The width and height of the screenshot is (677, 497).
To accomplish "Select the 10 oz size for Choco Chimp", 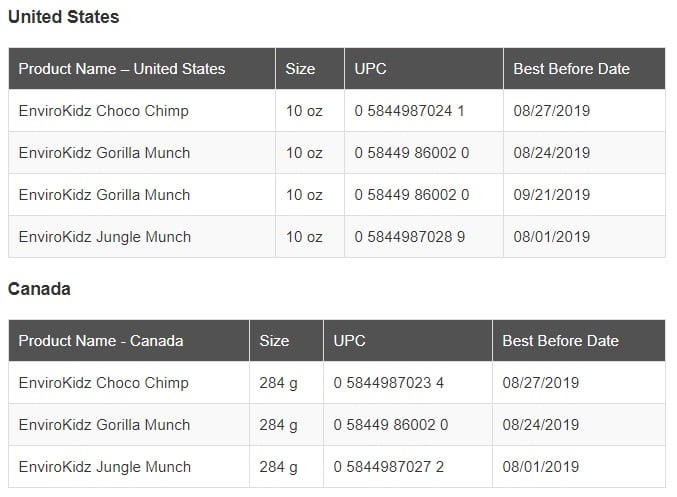I will pos(304,111).
